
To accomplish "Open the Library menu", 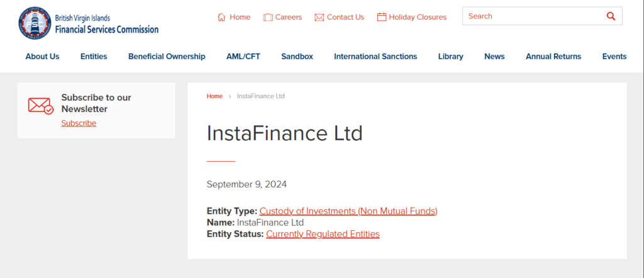I will click(x=450, y=57).
